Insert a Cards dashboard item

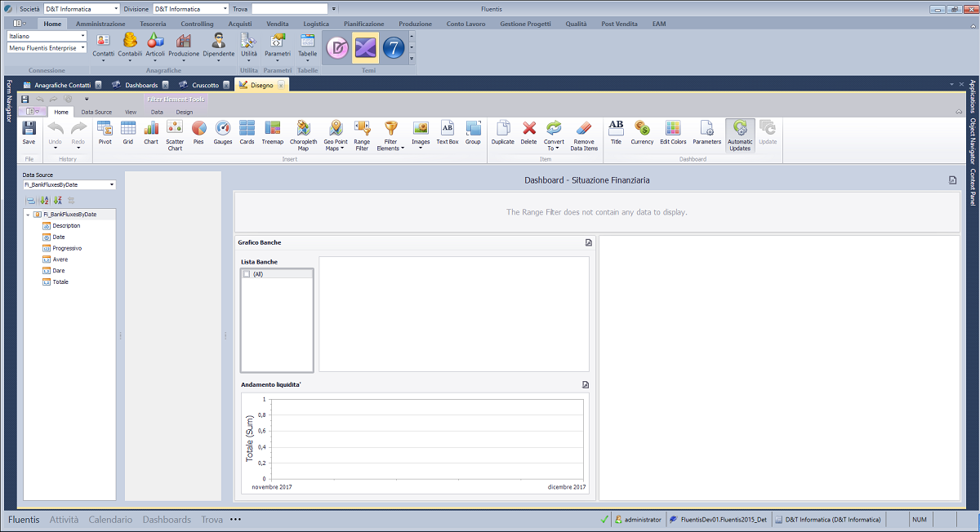click(247, 132)
